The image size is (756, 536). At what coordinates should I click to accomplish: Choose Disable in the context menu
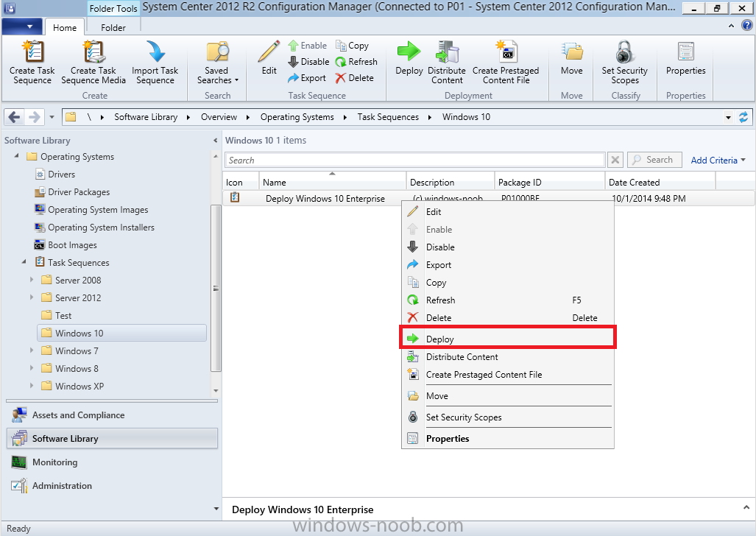[x=507, y=247]
